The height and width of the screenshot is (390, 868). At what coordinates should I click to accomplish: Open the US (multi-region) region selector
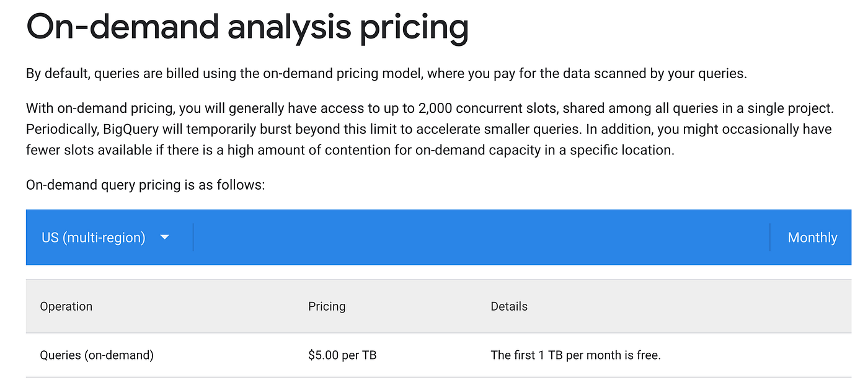click(x=94, y=237)
